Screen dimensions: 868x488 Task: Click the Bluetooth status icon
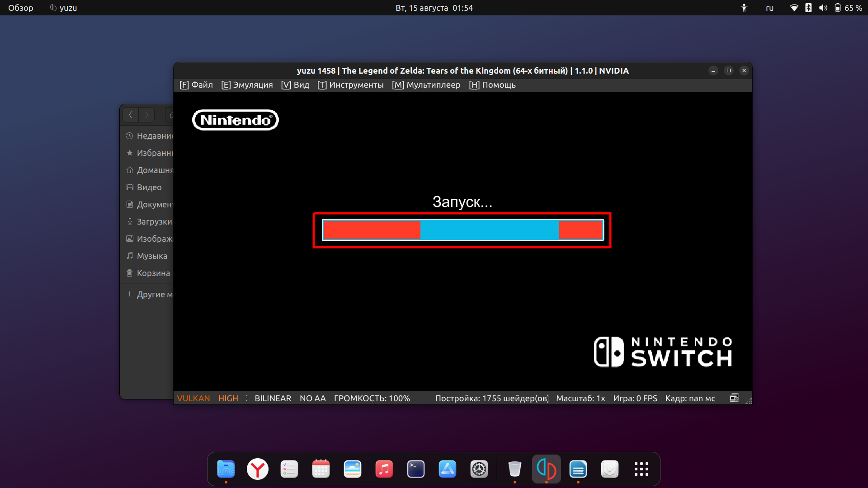tap(808, 8)
